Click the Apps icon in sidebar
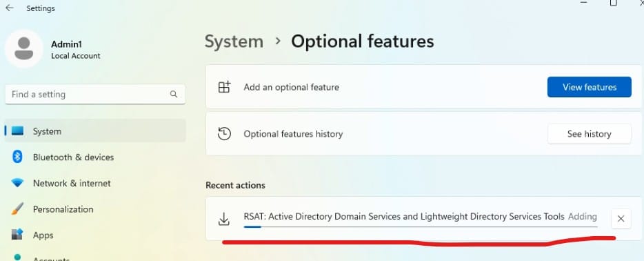644x261 pixels. pos(17,235)
